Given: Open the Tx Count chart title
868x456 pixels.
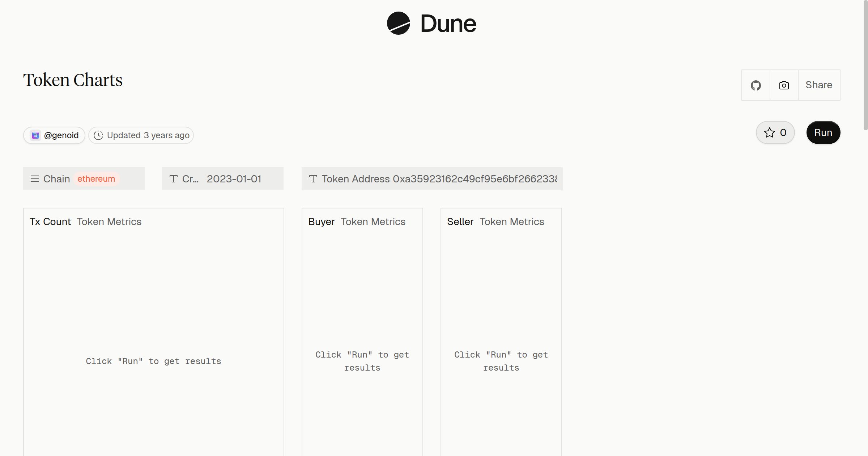Looking at the screenshot, I should tap(50, 221).
